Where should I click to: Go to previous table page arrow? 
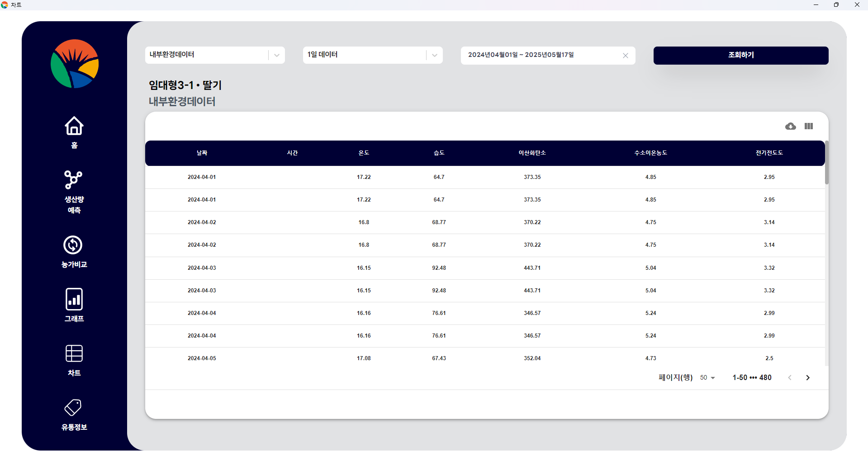click(x=790, y=378)
